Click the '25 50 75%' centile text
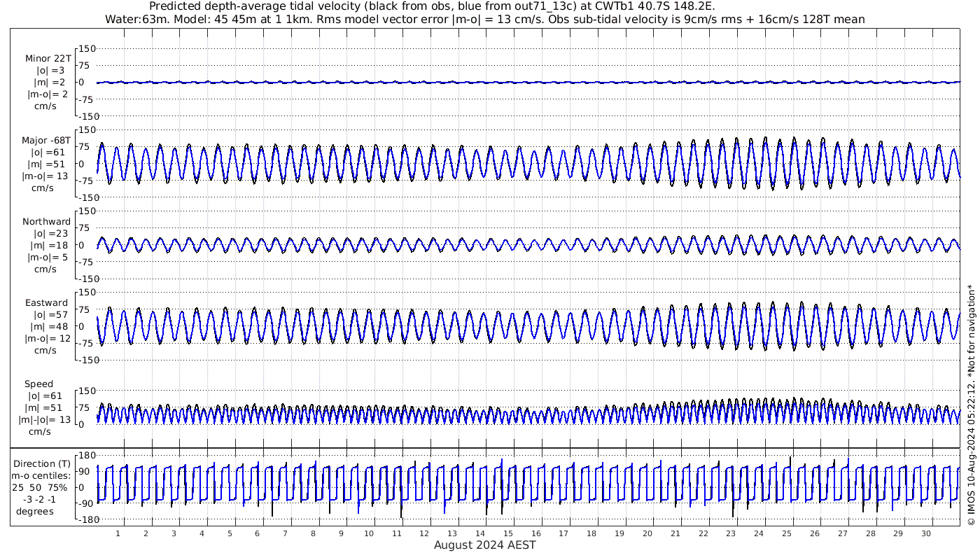 point(39,486)
